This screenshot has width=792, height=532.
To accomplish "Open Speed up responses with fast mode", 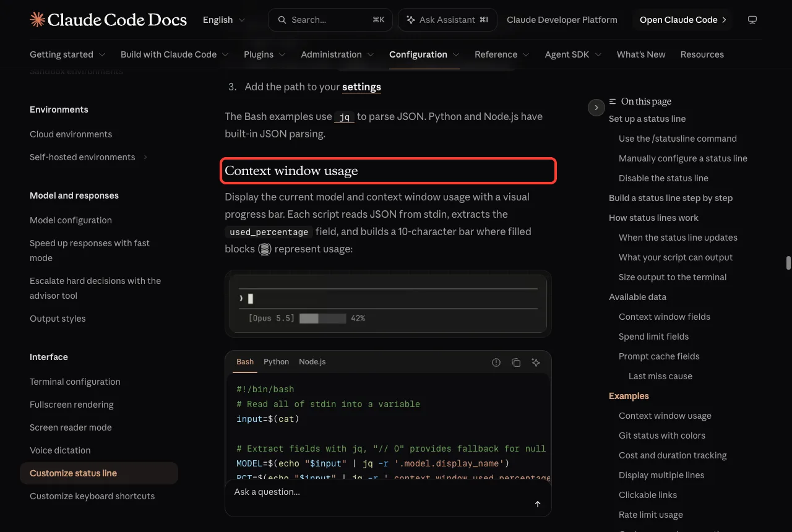I will point(90,251).
